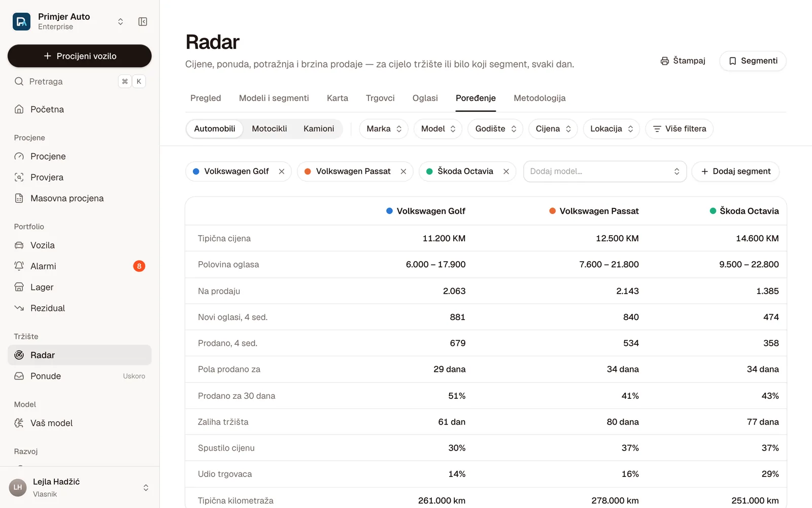Image resolution: width=812 pixels, height=508 pixels.
Task: Open Alarmi bell icon in sidebar
Action: (x=19, y=266)
